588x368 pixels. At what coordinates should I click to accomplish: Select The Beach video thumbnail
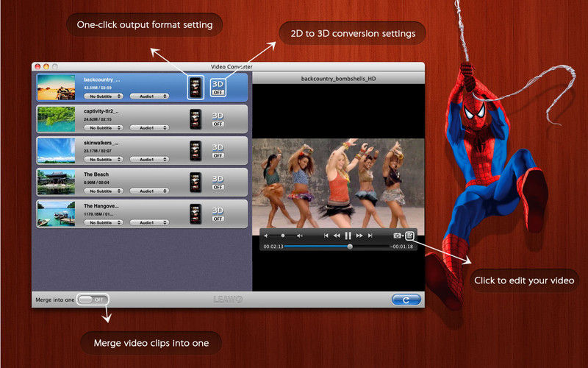pos(57,182)
